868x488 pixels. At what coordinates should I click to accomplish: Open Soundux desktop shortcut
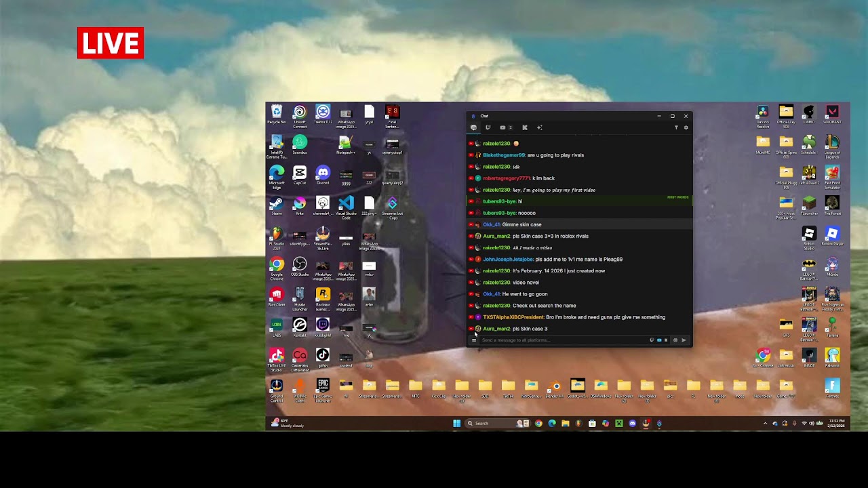click(x=300, y=144)
